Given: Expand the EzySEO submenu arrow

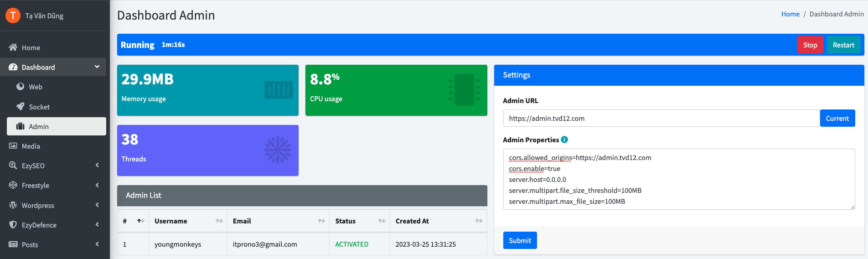Looking at the screenshot, I should pyautogui.click(x=97, y=166).
